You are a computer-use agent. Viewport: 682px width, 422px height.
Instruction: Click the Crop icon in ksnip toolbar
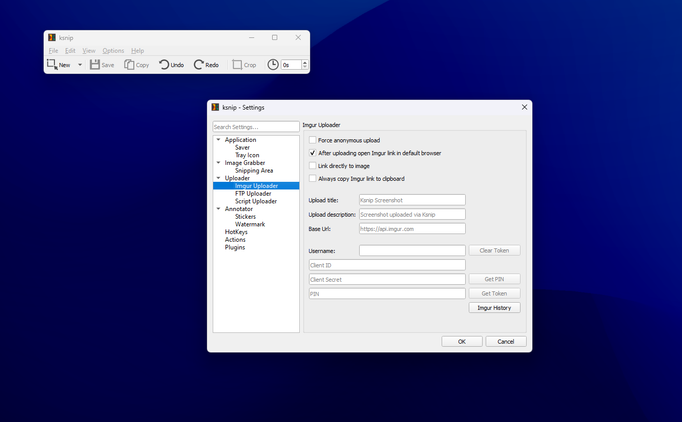[x=237, y=65]
